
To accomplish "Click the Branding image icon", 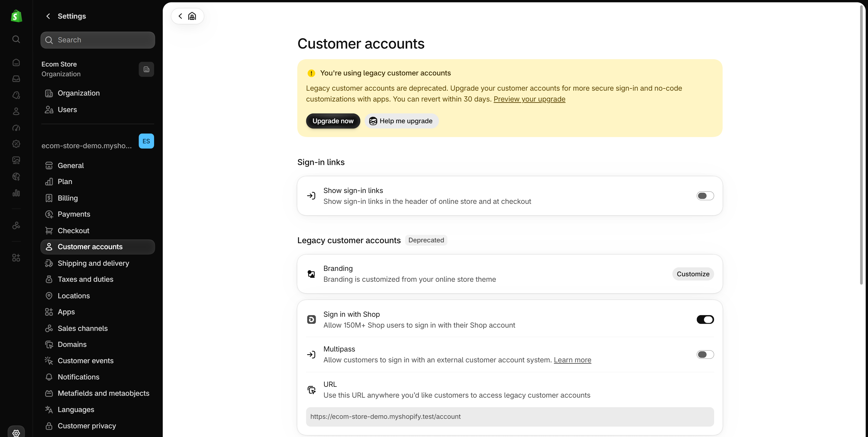I will point(311,274).
